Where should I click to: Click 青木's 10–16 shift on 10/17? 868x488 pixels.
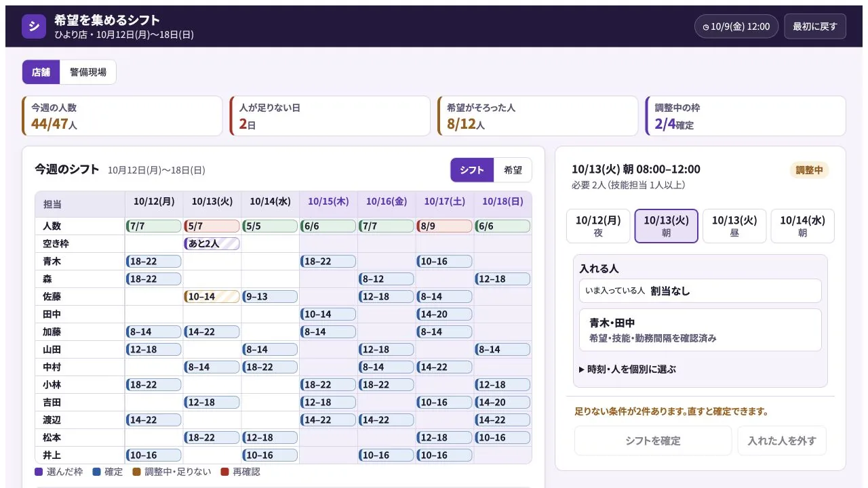tap(444, 261)
